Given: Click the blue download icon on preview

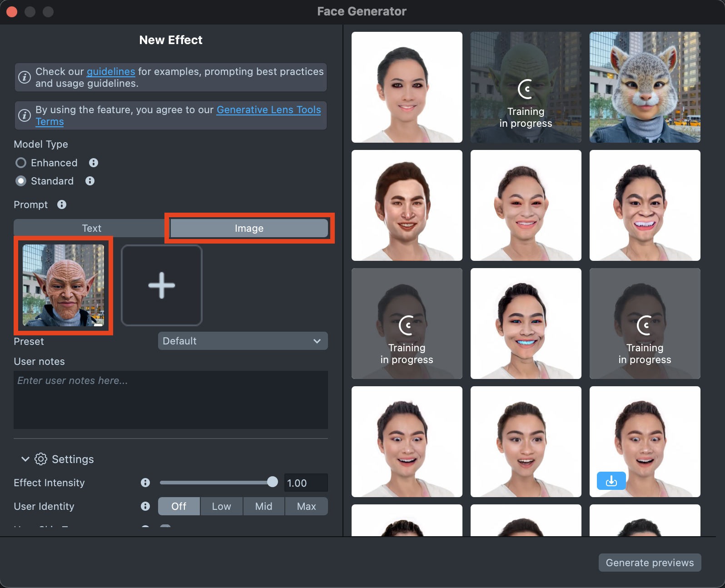Looking at the screenshot, I should tap(611, 481).
